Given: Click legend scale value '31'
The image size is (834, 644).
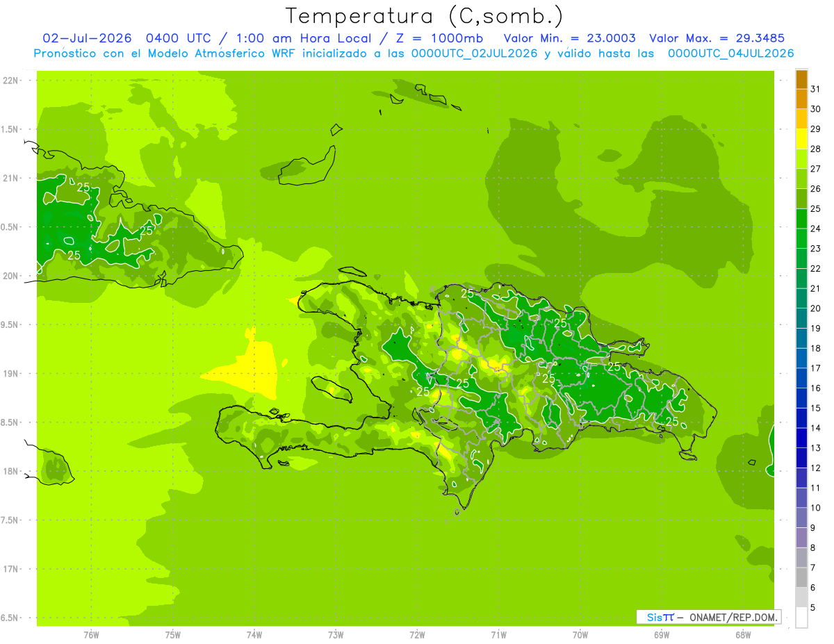Looking at the screenshot, I should click(x=816, y=89).
